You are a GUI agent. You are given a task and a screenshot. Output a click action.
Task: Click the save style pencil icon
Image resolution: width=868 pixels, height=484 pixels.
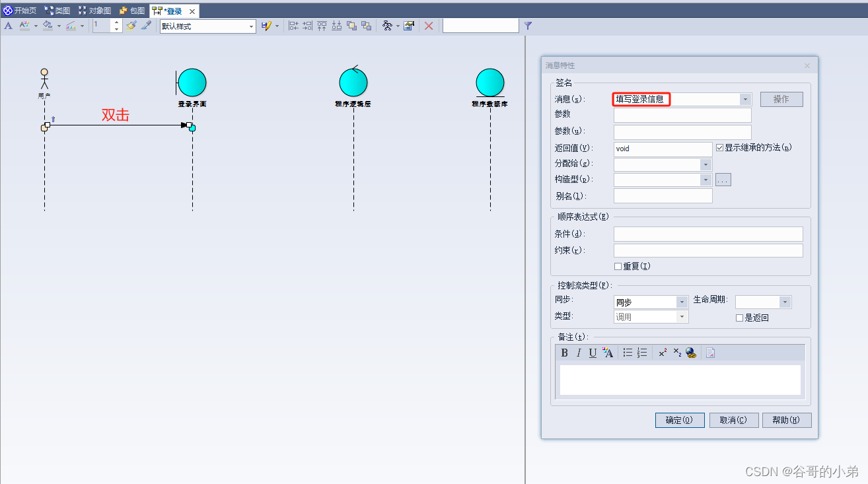tap(266, 26)
